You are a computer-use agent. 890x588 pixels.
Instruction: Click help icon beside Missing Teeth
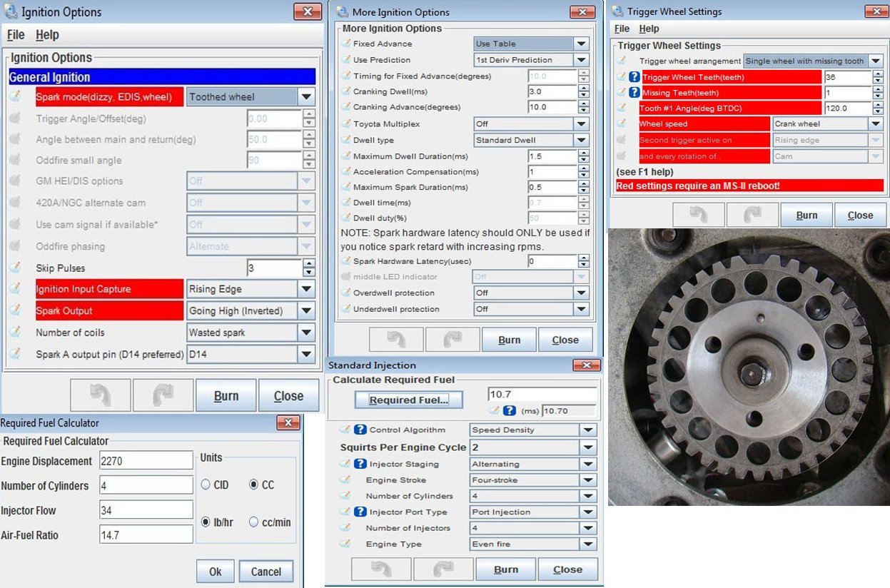point(634,93)
